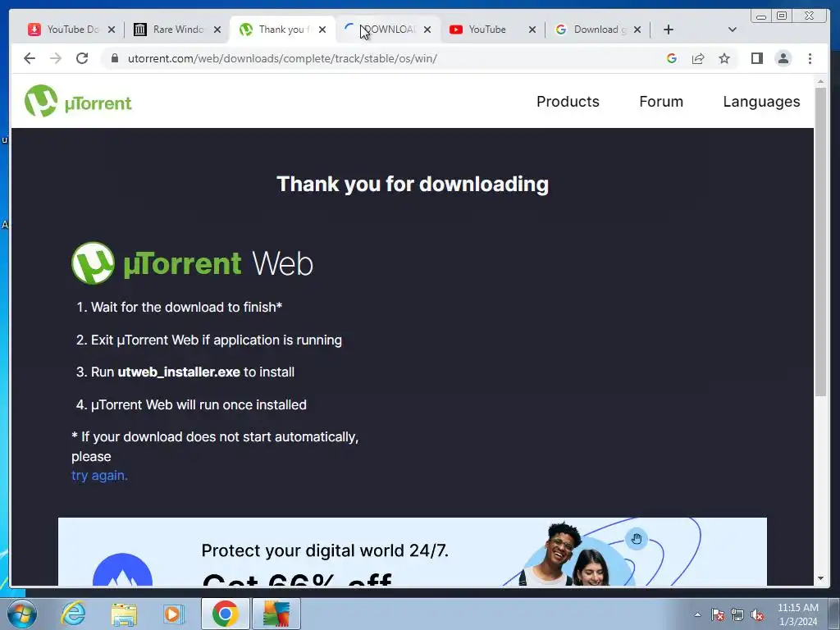
Task: Click the AVG taskbar button
Action: click(276, 614)
